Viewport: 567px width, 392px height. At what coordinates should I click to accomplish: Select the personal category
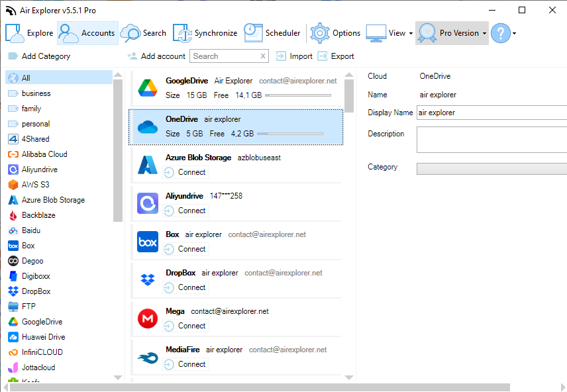pos(59,124)
